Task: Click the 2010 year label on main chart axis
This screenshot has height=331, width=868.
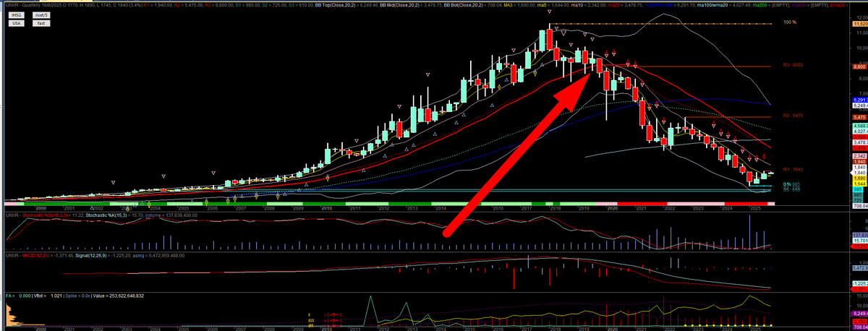Action: [x=326, y=207]
